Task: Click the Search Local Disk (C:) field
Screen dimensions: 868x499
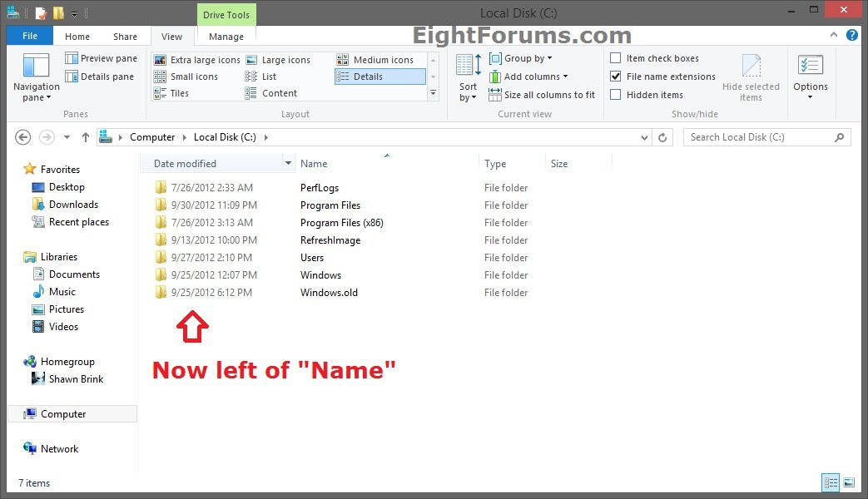Action: click(x=757, y=137)
